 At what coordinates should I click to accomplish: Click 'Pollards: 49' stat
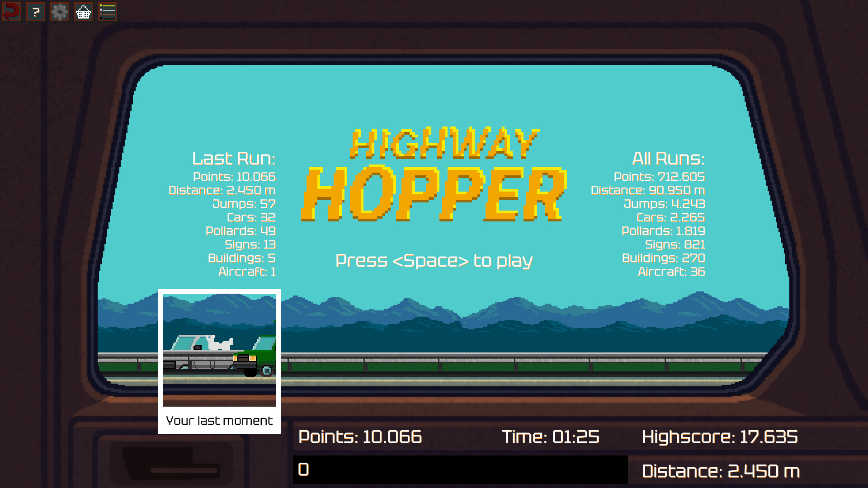241,231
